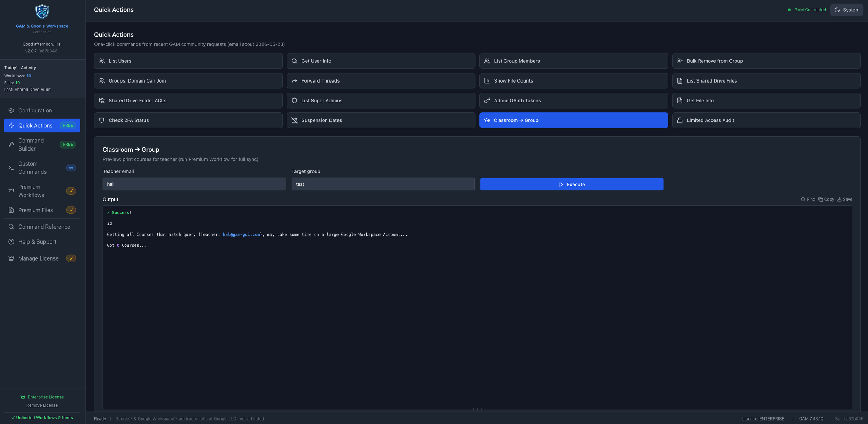
Task: Open the Configuration page
Action: (42, 110)
